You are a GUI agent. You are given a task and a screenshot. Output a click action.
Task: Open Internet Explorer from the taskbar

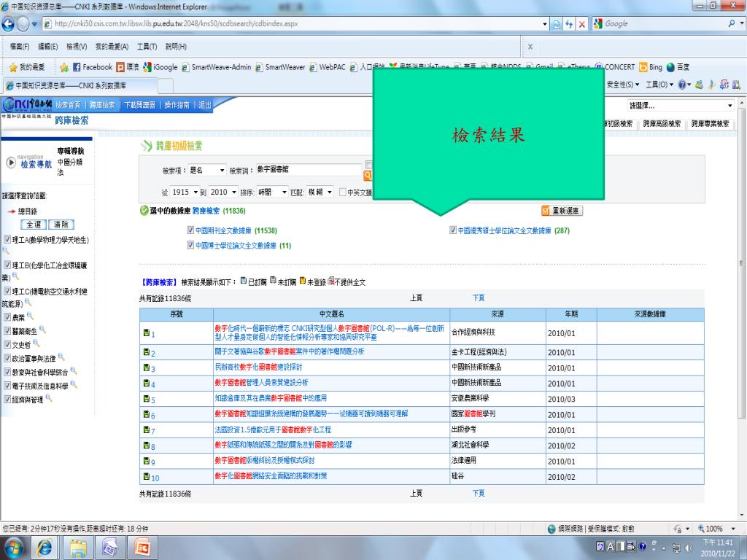click(x=44, y=547)
